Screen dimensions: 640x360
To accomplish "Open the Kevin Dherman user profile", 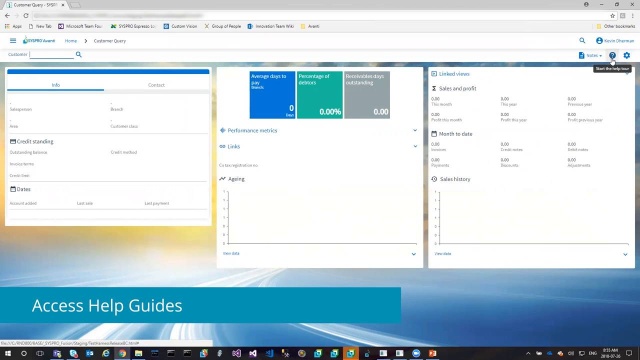I will 615,41.
